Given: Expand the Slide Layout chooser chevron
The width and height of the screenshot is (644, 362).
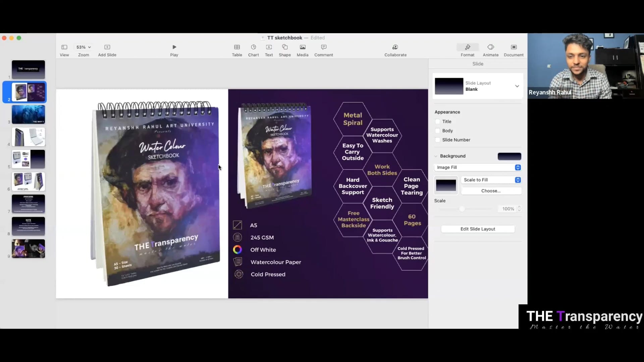Looking at the screenshot, I should coord(517,86).
